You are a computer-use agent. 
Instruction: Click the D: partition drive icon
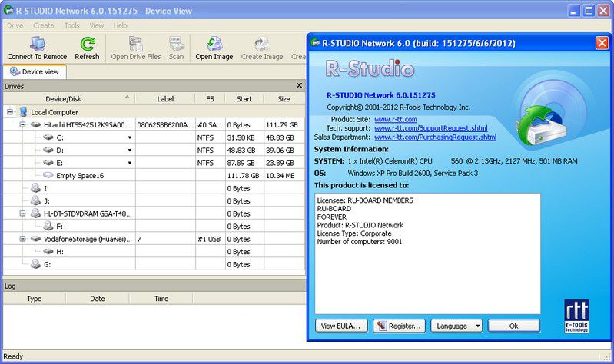[48, 150]
